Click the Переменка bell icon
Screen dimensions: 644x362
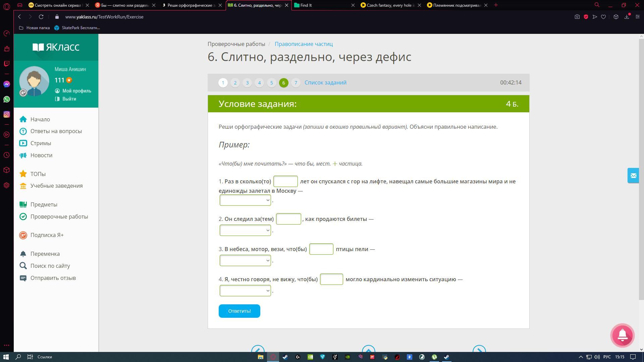23,253
